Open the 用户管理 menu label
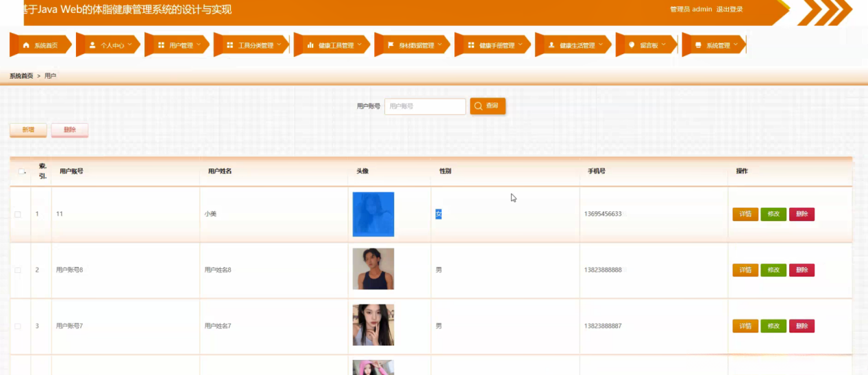 pyautogui.click(x=181, y=46)
